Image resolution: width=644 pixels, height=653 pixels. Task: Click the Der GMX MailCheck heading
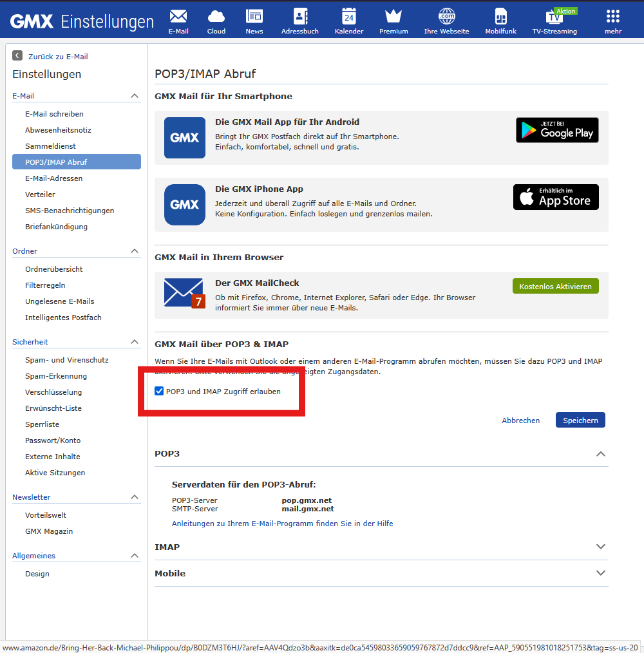257,283
